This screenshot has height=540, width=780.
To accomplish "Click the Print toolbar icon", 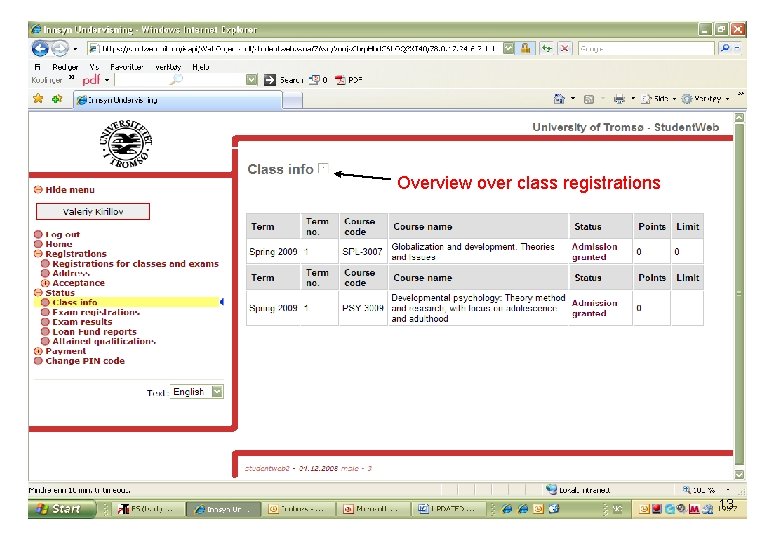I will [619, 99].
